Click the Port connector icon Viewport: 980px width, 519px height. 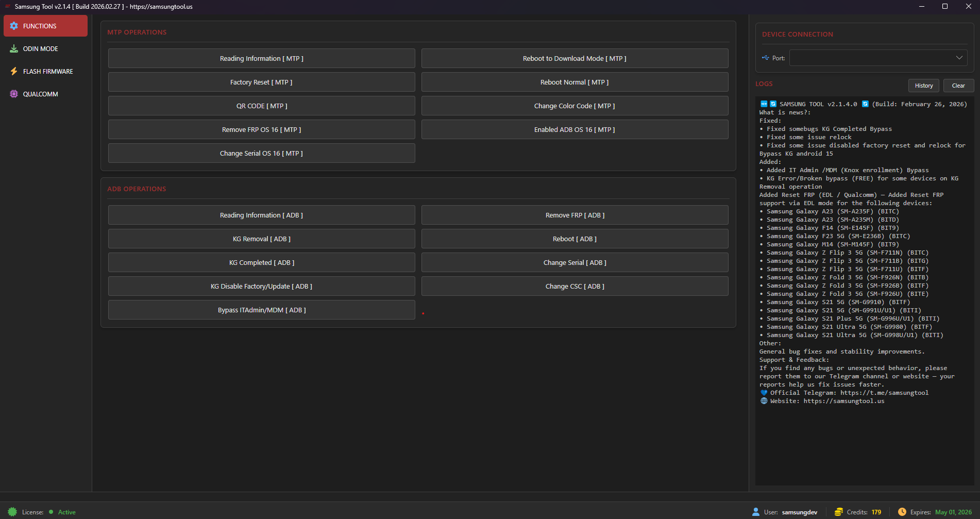pyautogui.click(x=765, y=58)
